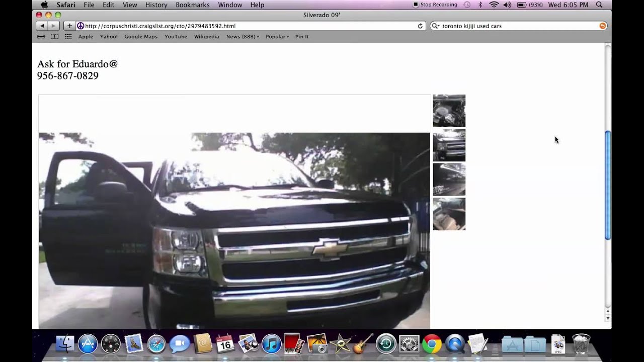This screenshot has width=644, height=362.
Task: Click the Trash icon in the Dock
Action: pos(582,344)
